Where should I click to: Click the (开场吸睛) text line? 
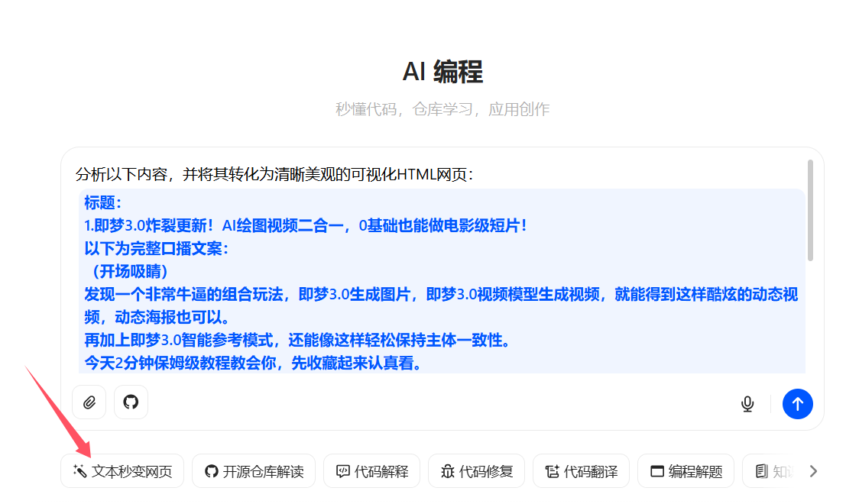pos(126,271)
